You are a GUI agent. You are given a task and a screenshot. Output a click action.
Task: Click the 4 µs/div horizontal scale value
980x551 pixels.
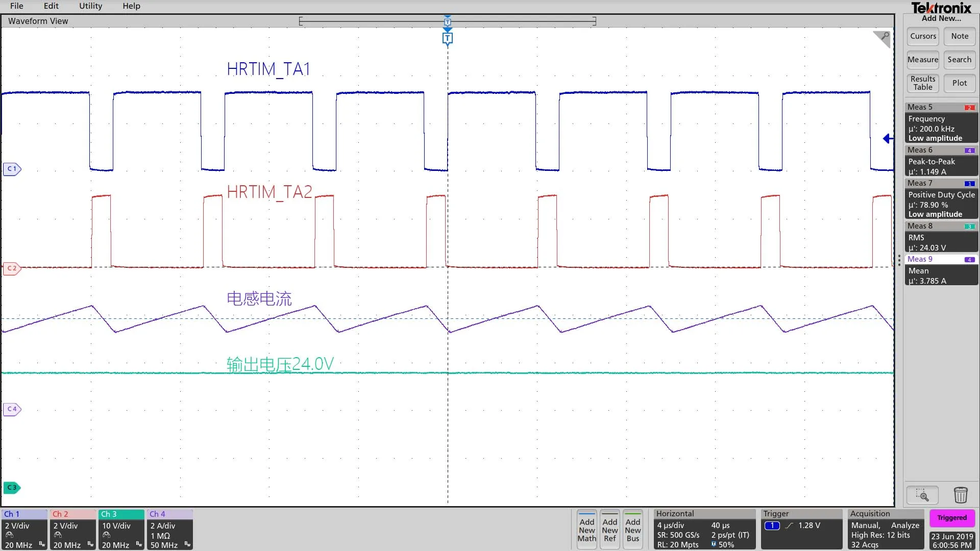tap(671, 525)
